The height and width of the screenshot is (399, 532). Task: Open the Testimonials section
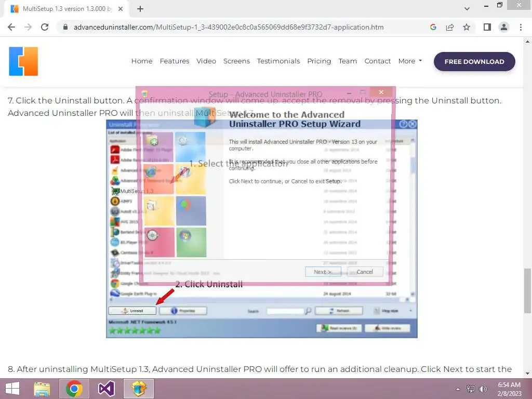[x=278, y=61]
